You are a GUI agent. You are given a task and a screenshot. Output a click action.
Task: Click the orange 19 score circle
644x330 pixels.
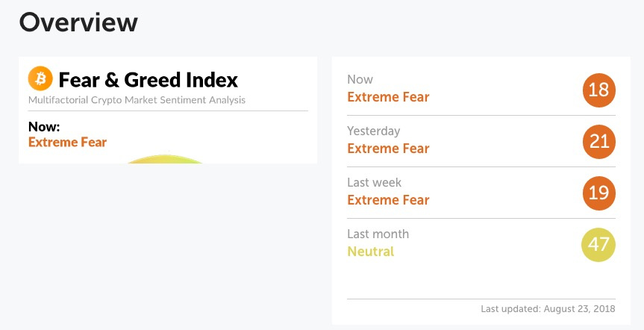coord(598,193)
